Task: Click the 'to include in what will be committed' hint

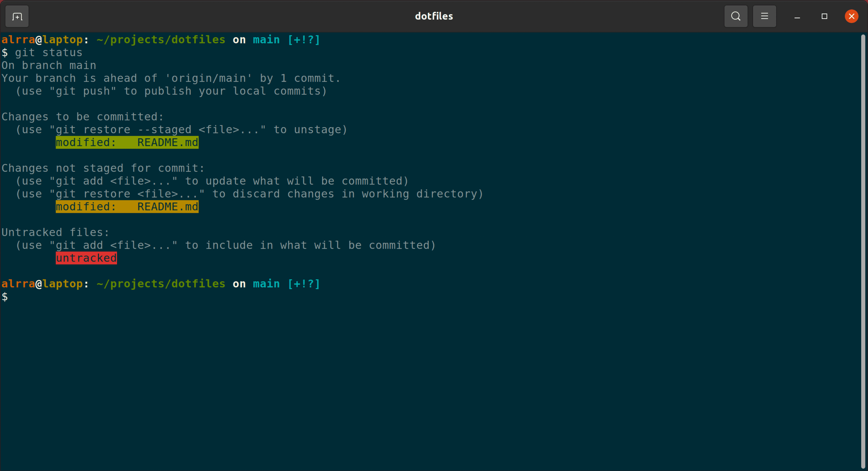Action: pyautogui.click(x=225, y=245)
